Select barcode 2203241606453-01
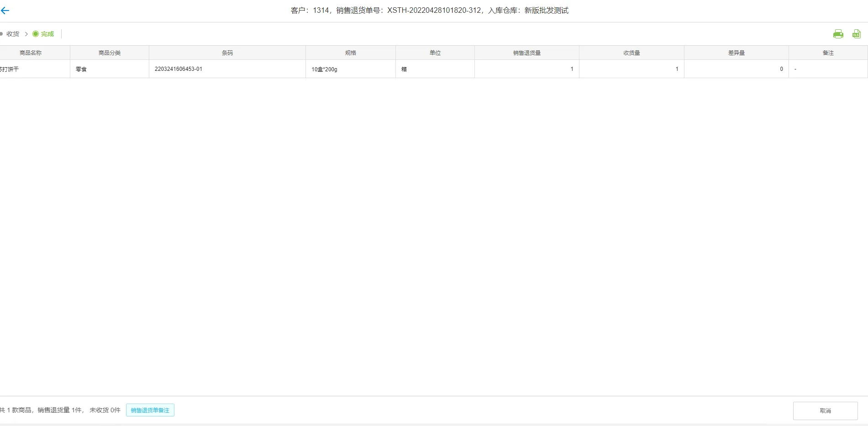Image resolution: width=868 pixels, height=426 pixels. coord(227,69)
